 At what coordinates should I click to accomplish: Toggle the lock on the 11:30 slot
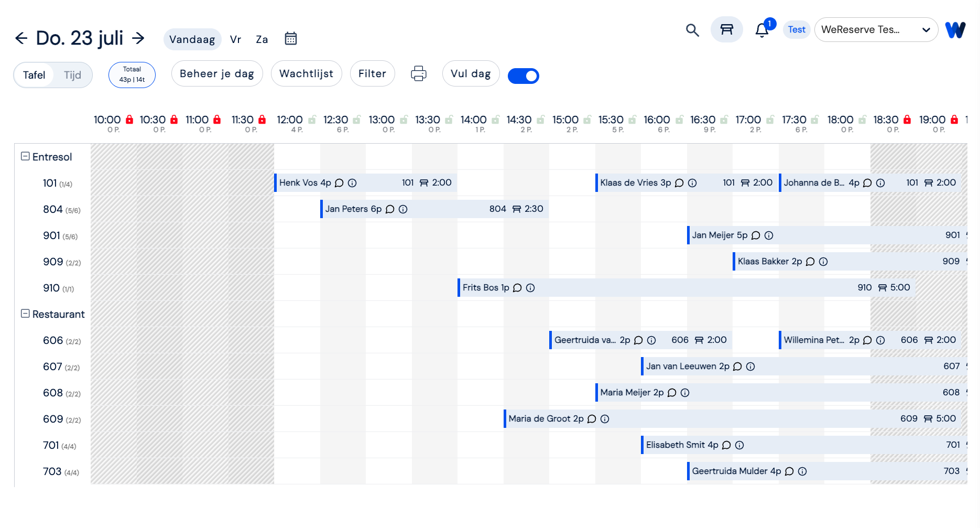tap(262, 120)
